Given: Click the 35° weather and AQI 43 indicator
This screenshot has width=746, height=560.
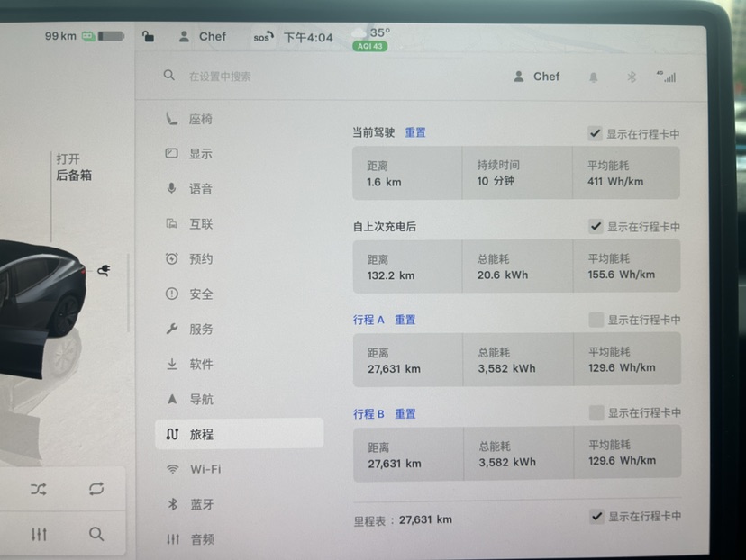Looking at the screenshot, I should [370, 39].
